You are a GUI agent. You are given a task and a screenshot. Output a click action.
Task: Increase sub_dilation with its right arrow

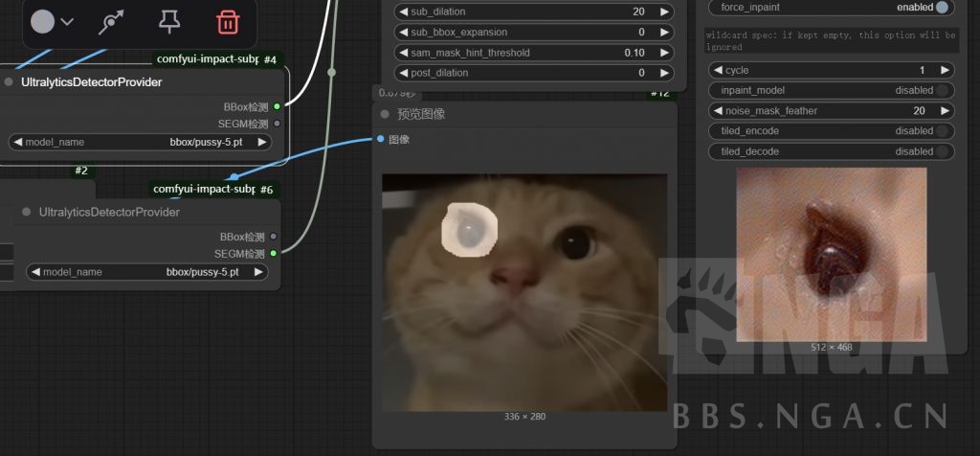pos(664,11)
